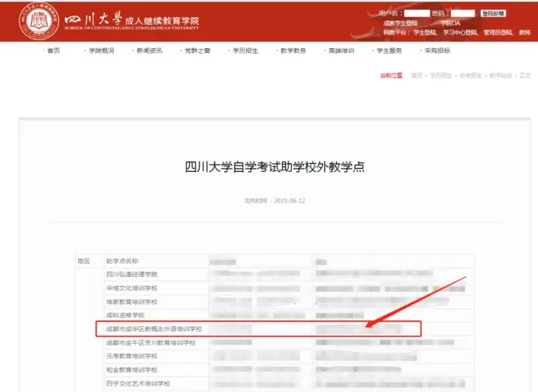Open the 学生登陆 network platform link
The height and width of the screenshot is (392, 538).
click(427, 32)
